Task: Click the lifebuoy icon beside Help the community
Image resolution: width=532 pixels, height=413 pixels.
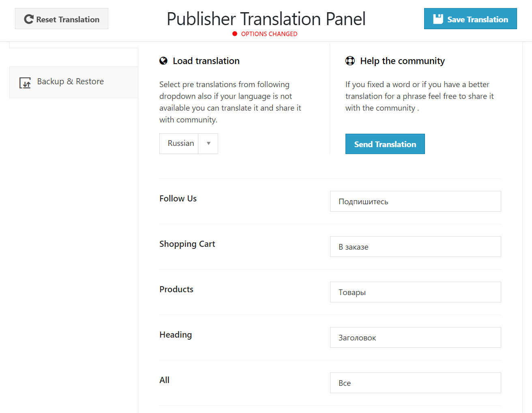Action: (350, 61)
